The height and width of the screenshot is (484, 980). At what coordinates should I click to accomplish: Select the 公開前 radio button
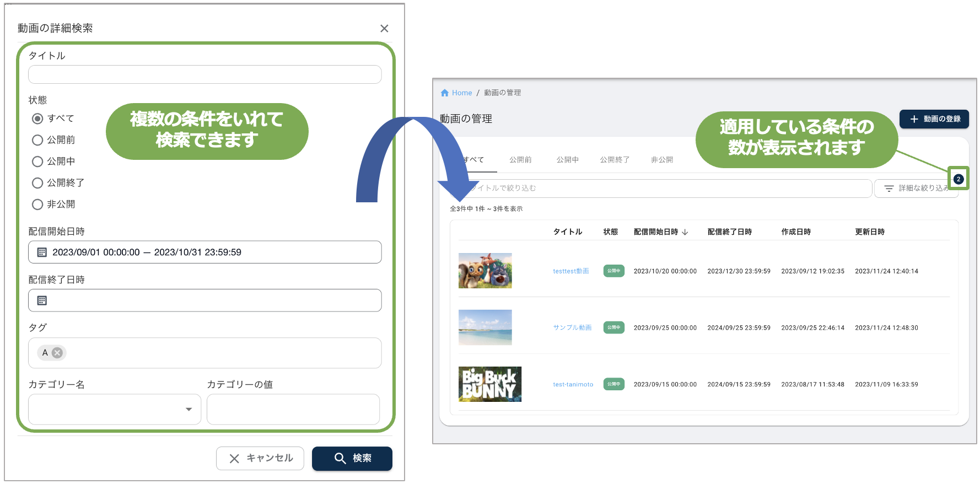pyautogui.click(x=37, y=140)
